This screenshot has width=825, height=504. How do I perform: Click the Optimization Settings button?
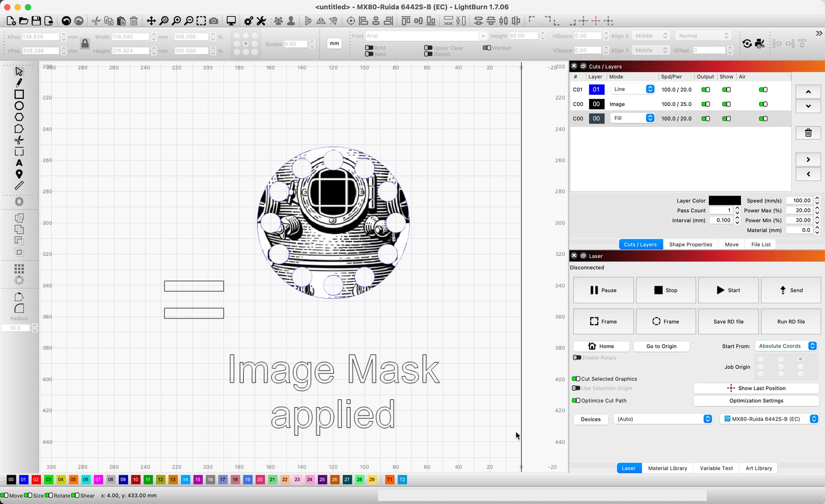click(756, 401)
